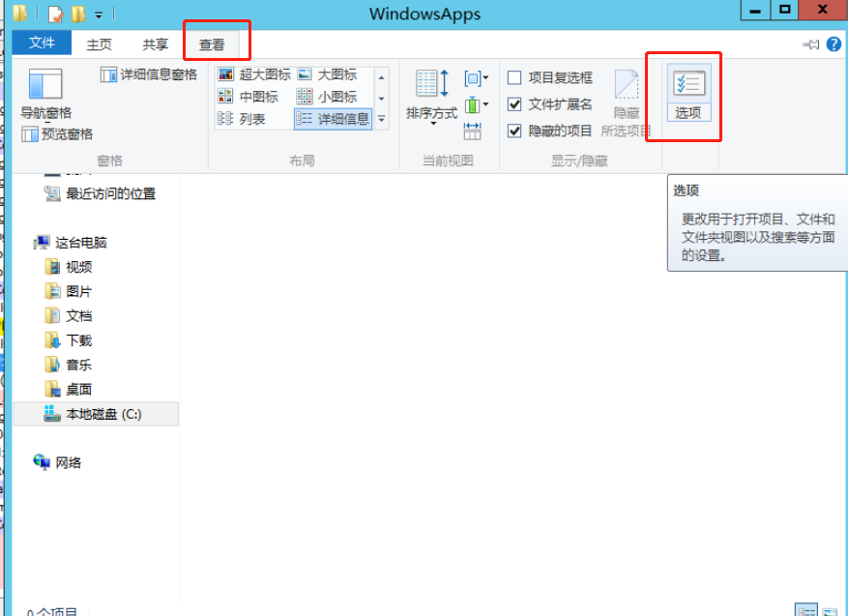
Task: Open the 文件 file menu tab
Action: [x=42, y=44]
